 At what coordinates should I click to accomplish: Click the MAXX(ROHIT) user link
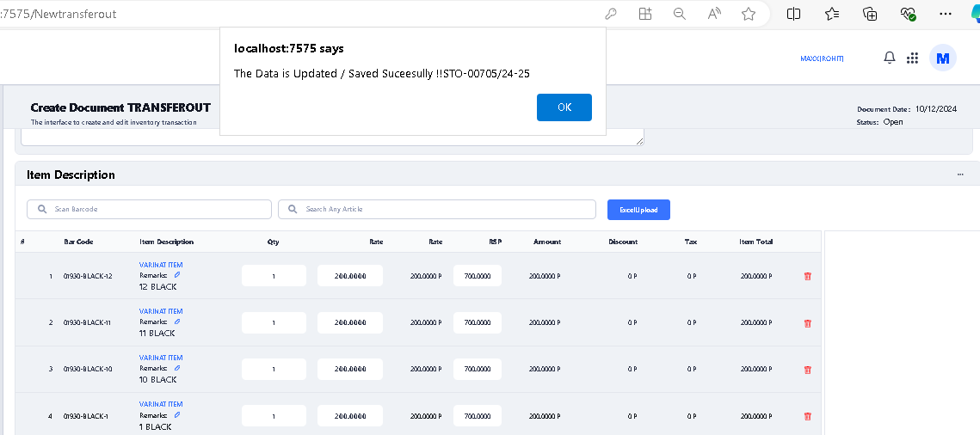[x=822, y=58]
